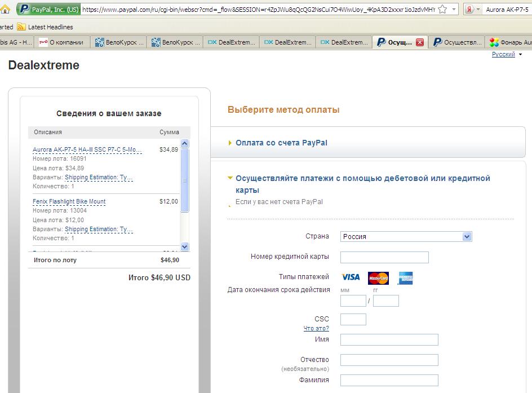The height and width of the screenshot is (393, 532).
Task: Bookmark this page with the star icon
Action: [442, 9]
